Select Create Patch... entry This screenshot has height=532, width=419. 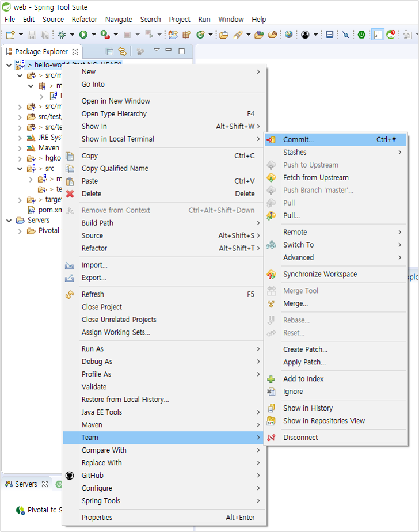pyautogui.click(x=336, y=349)
